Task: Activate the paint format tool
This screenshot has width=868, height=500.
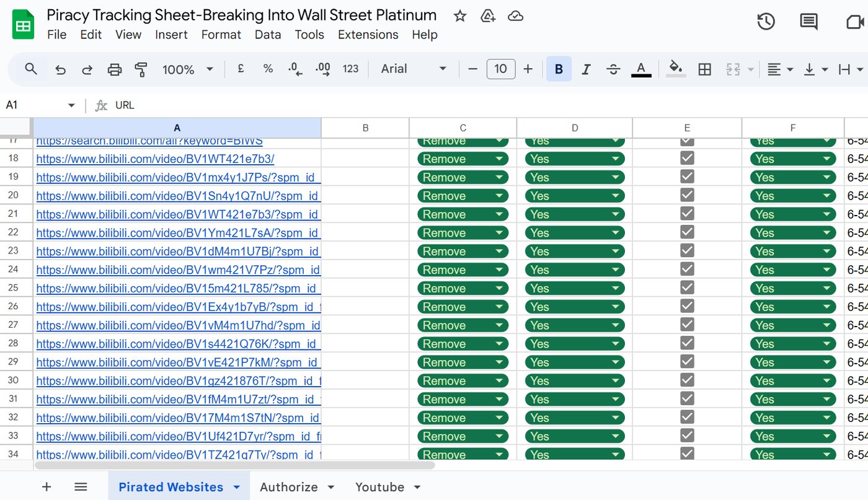Action: pyautogui.click(x=141, y=69)
